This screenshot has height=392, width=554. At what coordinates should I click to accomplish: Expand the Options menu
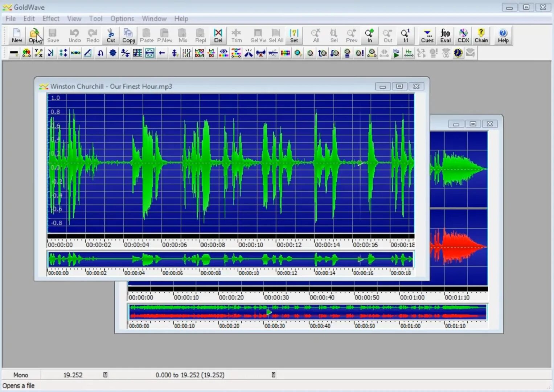(122, 19)
